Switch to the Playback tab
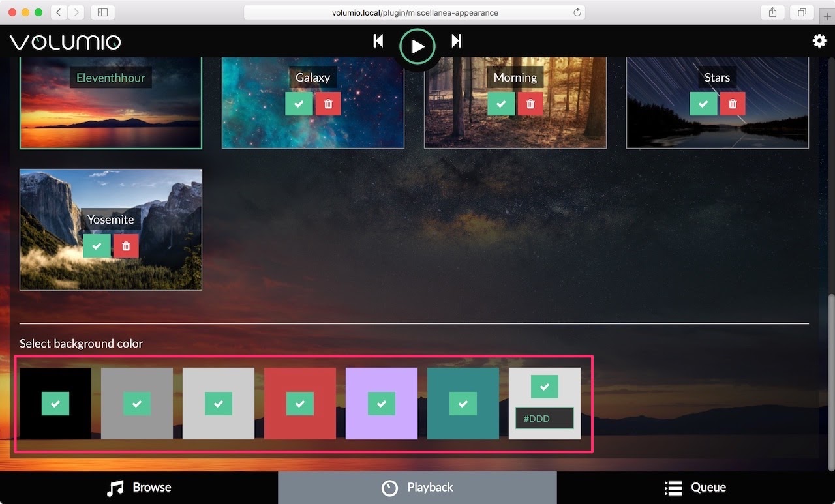Viewport: 835px width, 504px height. [x=417, y=488]
